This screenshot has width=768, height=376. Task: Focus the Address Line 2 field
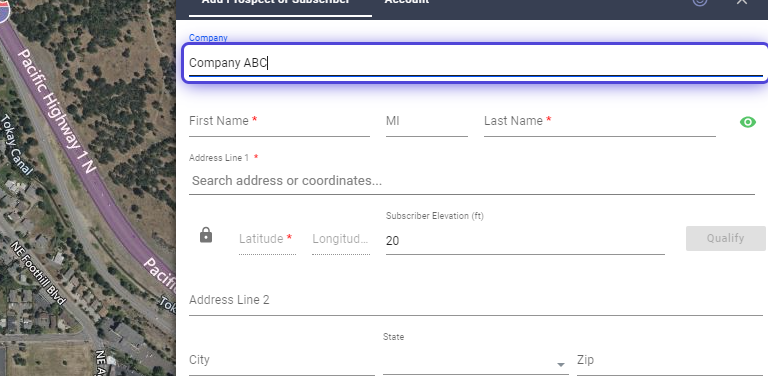(476, 300)
